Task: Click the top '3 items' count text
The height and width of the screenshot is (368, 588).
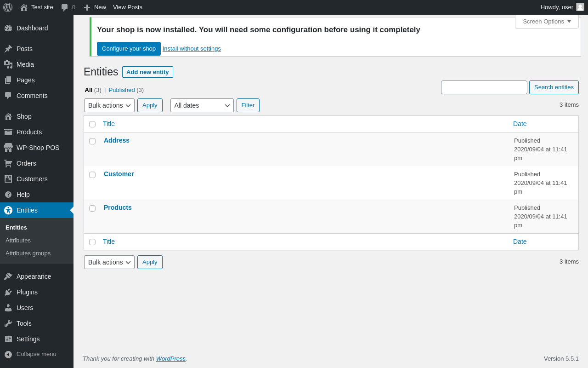Action: 569,104
